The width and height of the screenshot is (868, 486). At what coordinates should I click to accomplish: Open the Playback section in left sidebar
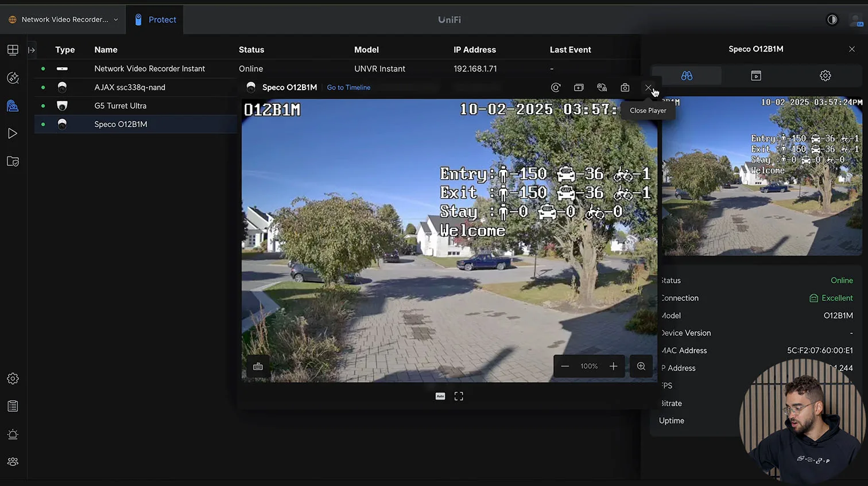pos(13,134)
